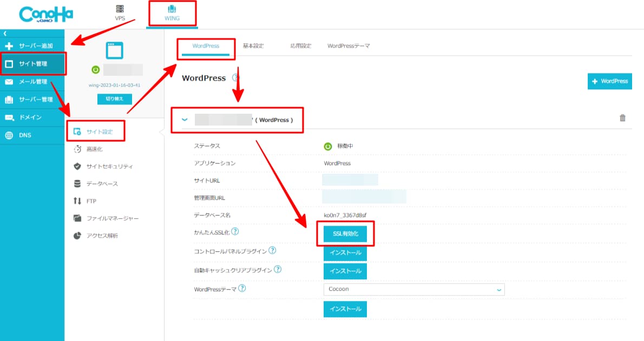Open help for コントロールパネルプラグイン
644x341 pixels.
(x=272, y=250)
